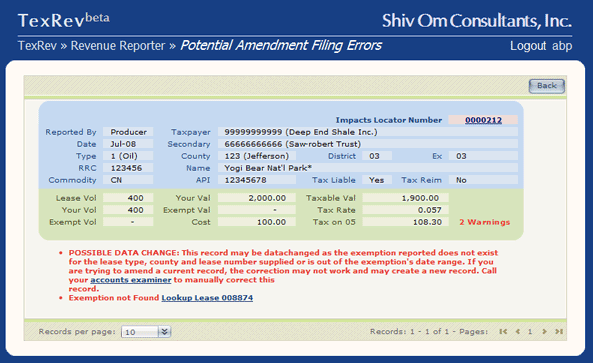593x363 pixels.
Task: Go to the previous page arrow
Action: click(518, 332)
